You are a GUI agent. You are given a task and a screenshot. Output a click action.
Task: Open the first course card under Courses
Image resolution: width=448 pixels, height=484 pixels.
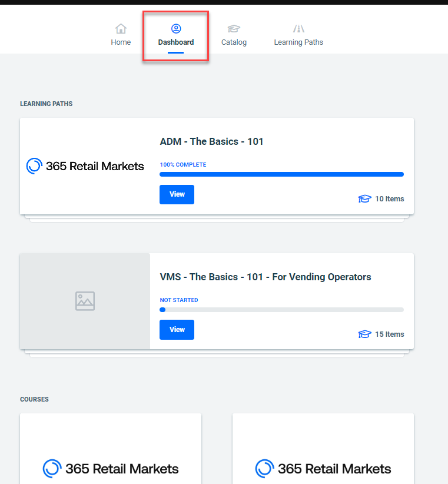(111, 449)
